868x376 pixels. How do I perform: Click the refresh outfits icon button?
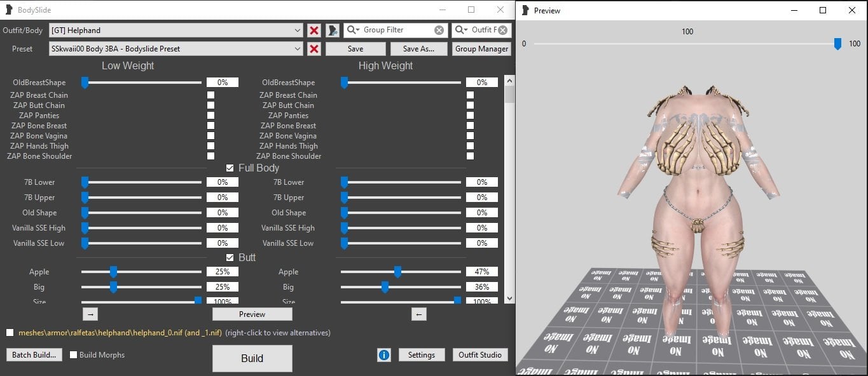click(x=333, y=30)
